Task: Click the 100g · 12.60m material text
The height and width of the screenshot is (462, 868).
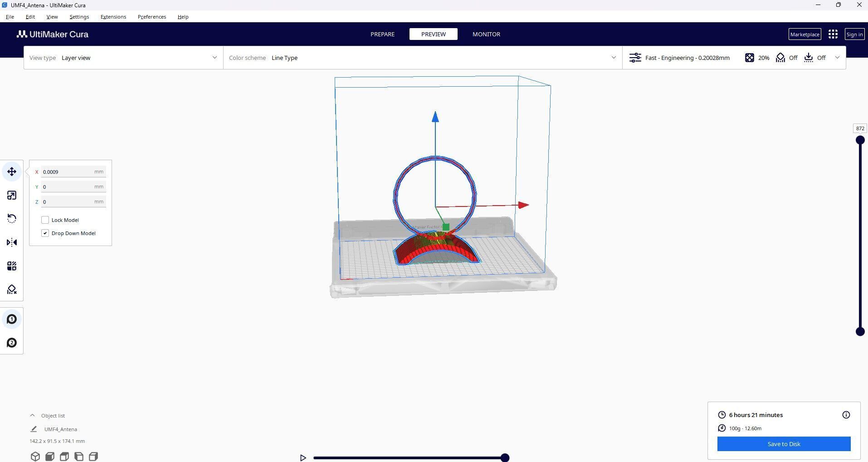Action: pos(745,428)
